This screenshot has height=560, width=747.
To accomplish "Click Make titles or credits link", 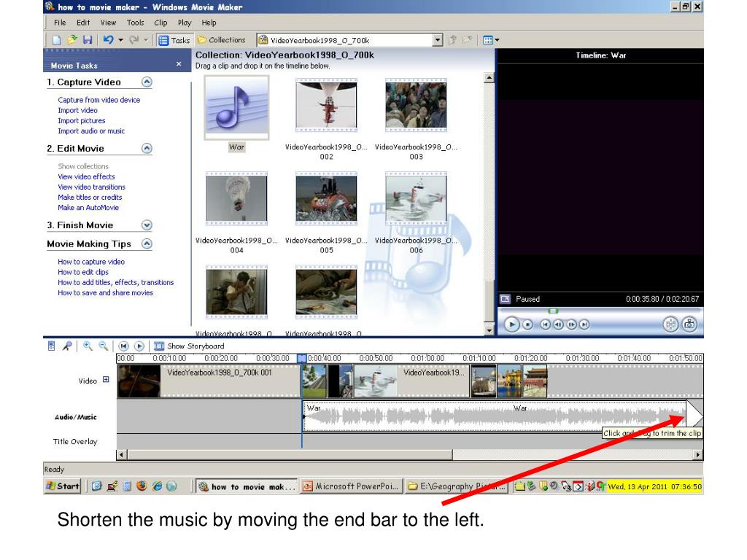I will [90, 197].
